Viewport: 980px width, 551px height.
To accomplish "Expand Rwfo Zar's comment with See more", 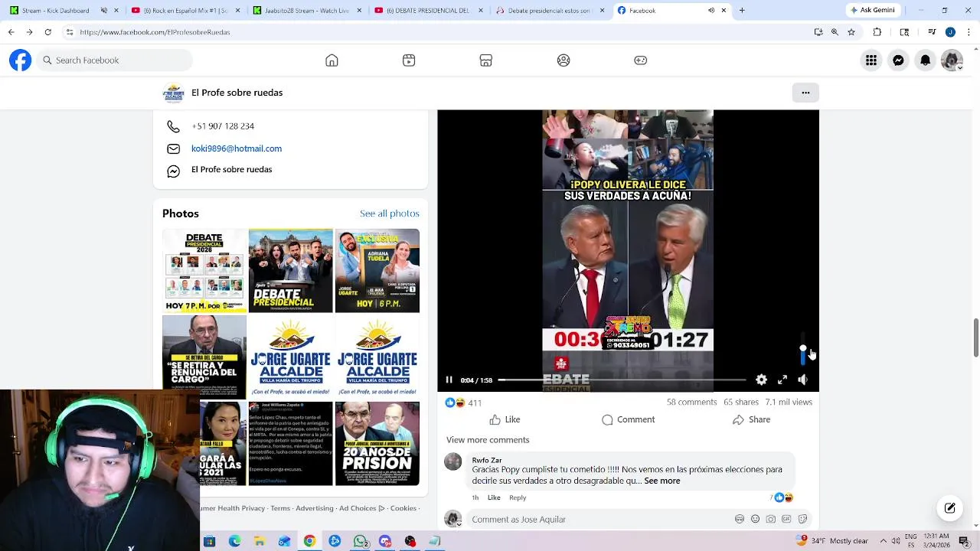I will pos(662,481).
